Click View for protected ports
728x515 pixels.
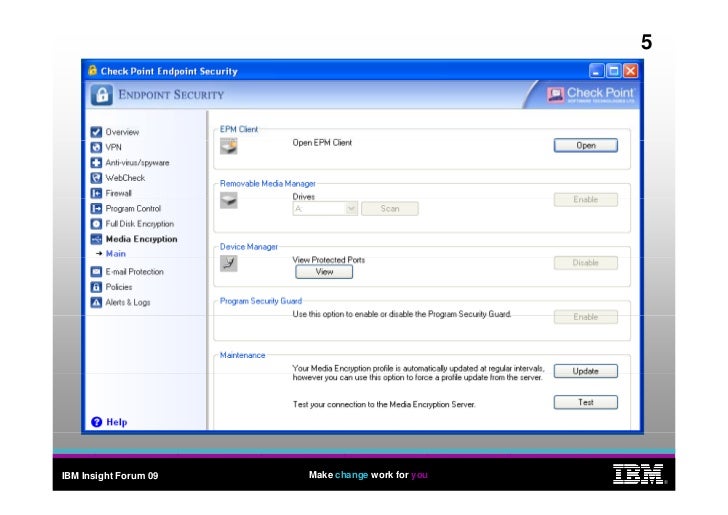pos(324,272)
